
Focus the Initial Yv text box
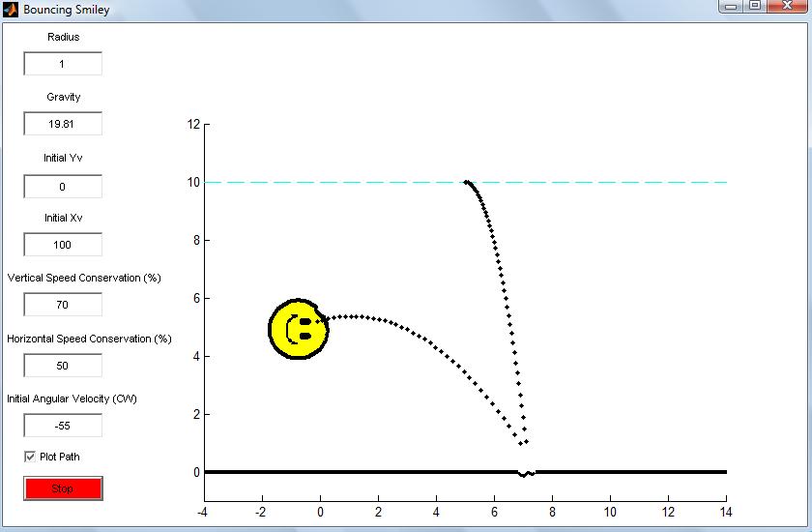point(63,187)
